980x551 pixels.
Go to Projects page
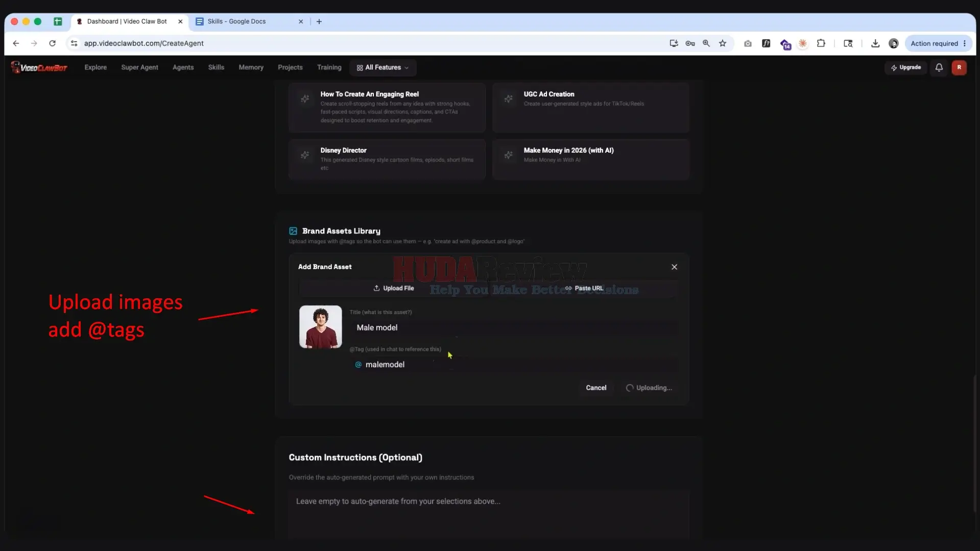[290, 67]
